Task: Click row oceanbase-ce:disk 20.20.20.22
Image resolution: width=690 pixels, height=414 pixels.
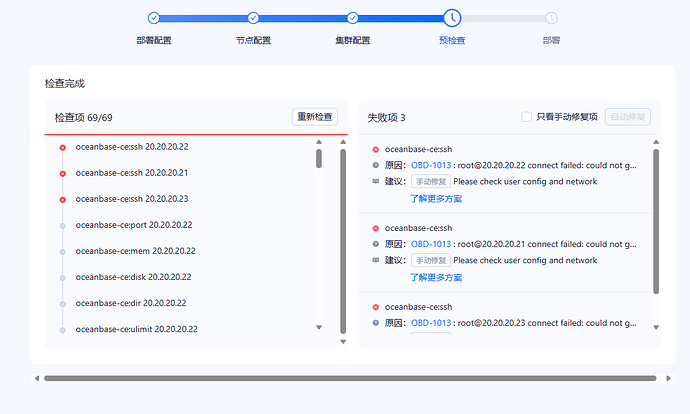Action: pos(133,277)
